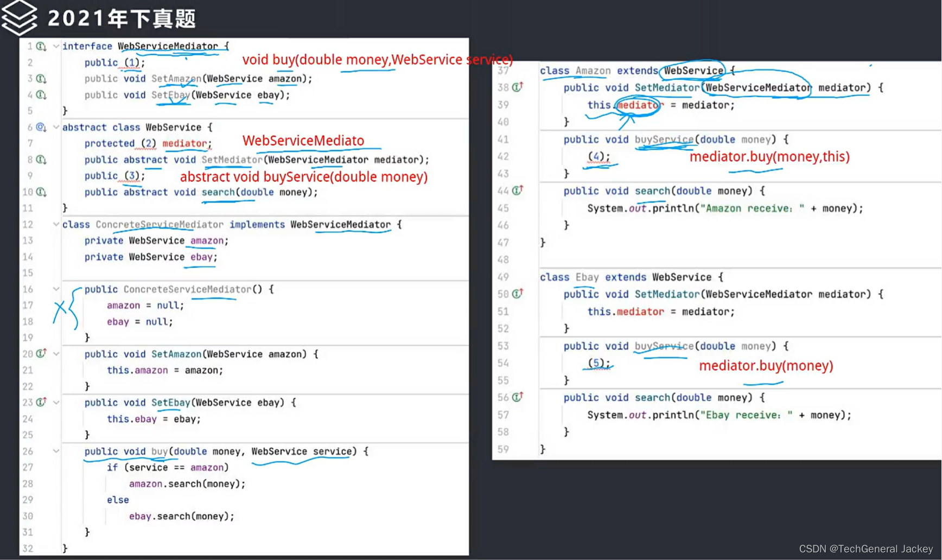Click the implements gutter icon on line 20
This screenshot has width=942, height=560.
click(x=41, y=354)
